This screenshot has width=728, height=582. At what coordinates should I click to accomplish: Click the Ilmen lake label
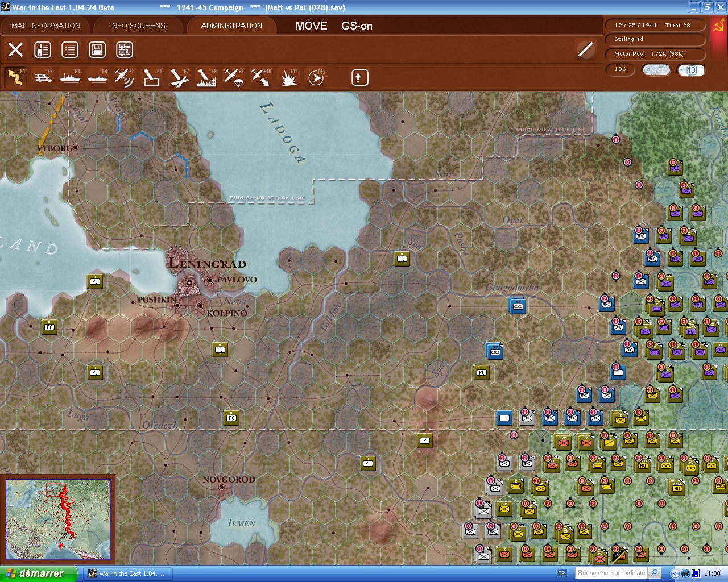[241, 522]
